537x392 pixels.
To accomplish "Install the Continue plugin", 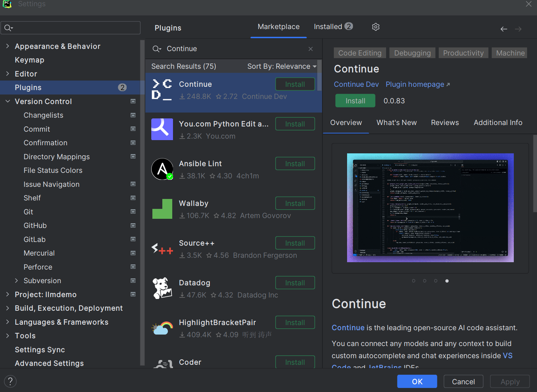I will click(355, 100).
